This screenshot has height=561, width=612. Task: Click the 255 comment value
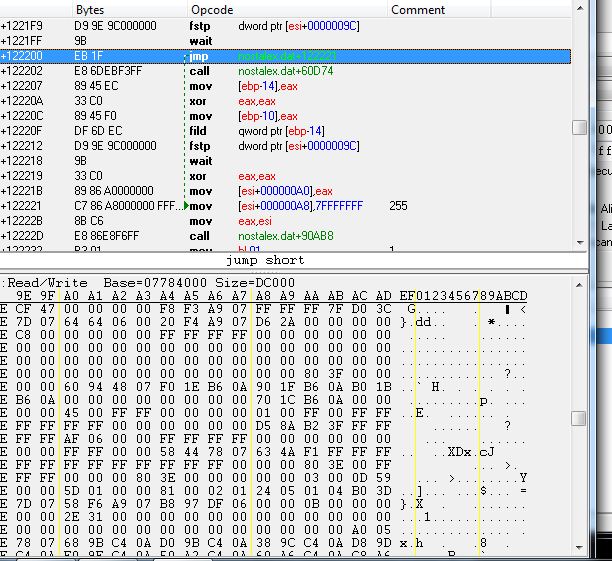pos(399,205)
